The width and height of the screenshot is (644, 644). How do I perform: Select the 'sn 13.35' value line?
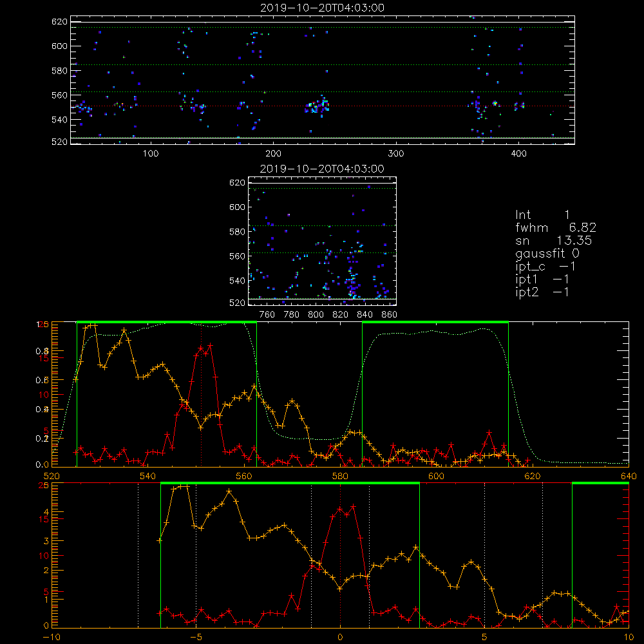(x=554, y=240)
